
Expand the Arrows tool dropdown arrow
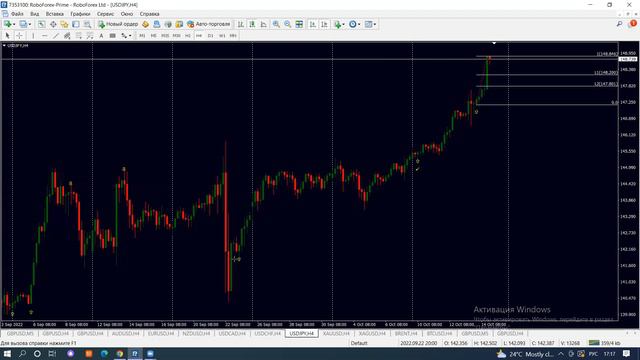point(130,36)
